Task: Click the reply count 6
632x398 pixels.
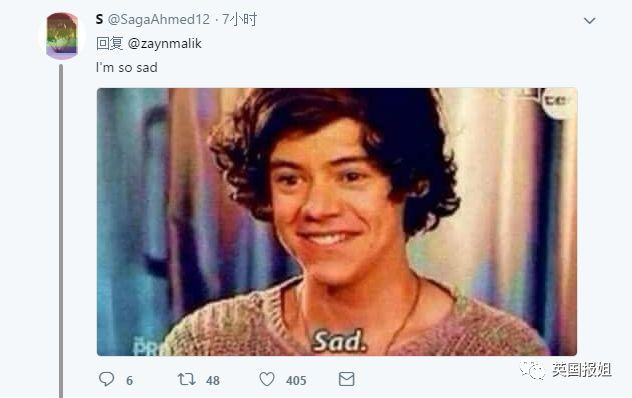Action: (129, 380)
